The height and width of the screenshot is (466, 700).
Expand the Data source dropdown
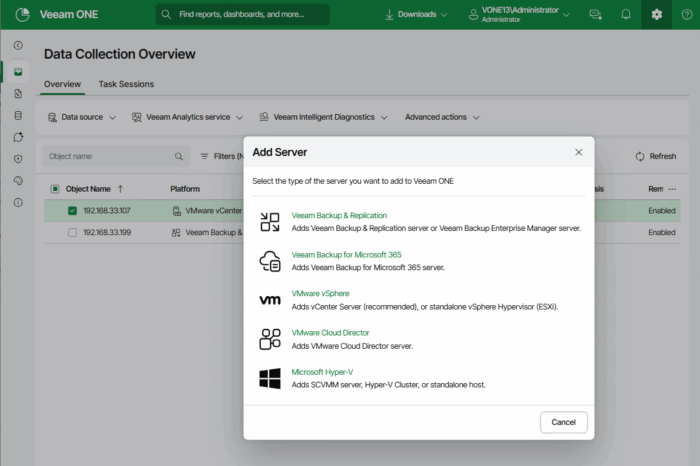pyautogui.click(x=82, y=117)
